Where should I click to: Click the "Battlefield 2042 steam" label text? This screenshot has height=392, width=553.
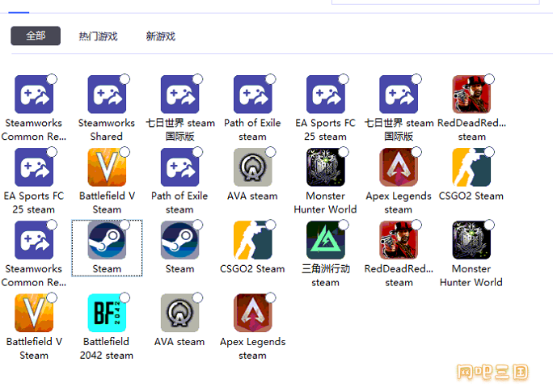coord(107,348)
